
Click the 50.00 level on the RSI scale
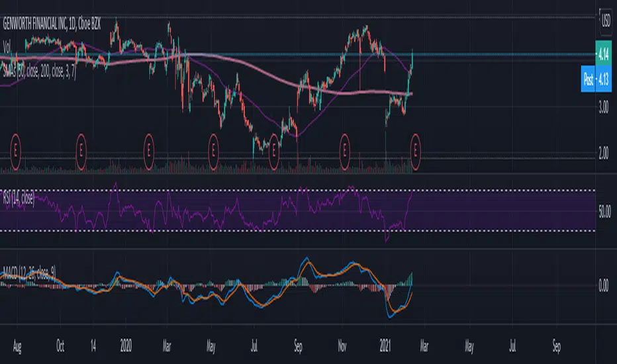[605, 212]
